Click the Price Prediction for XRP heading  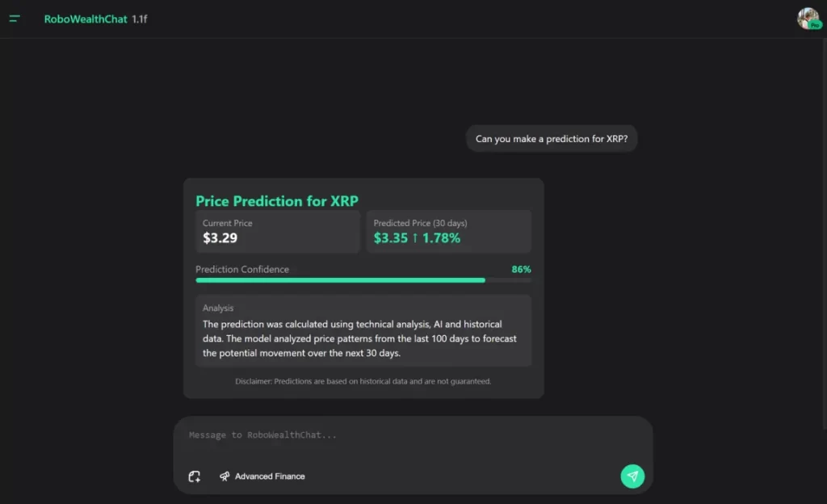tap(277, 201)
